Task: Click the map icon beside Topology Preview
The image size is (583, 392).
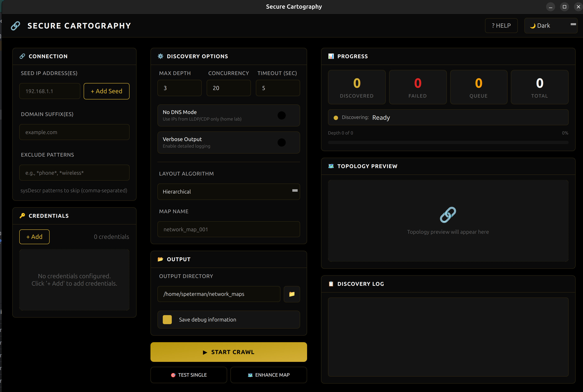Action: click(x=331, y=166)
